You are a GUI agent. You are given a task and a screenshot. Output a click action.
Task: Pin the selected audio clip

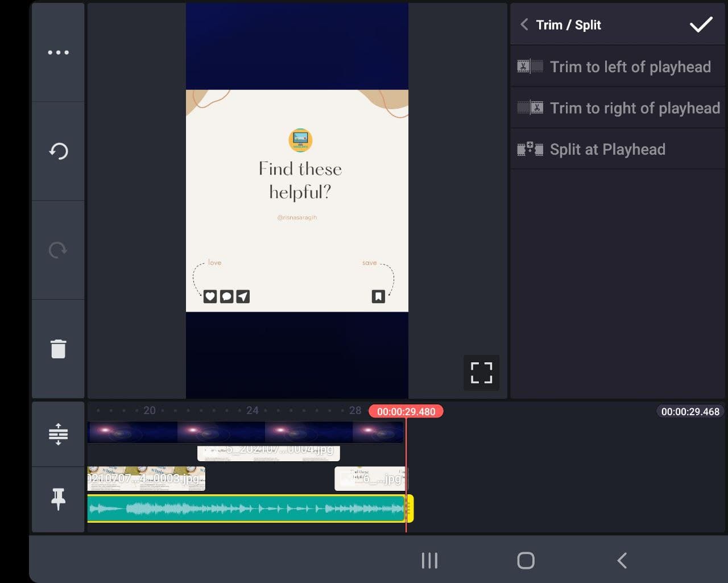pos(57,499)
